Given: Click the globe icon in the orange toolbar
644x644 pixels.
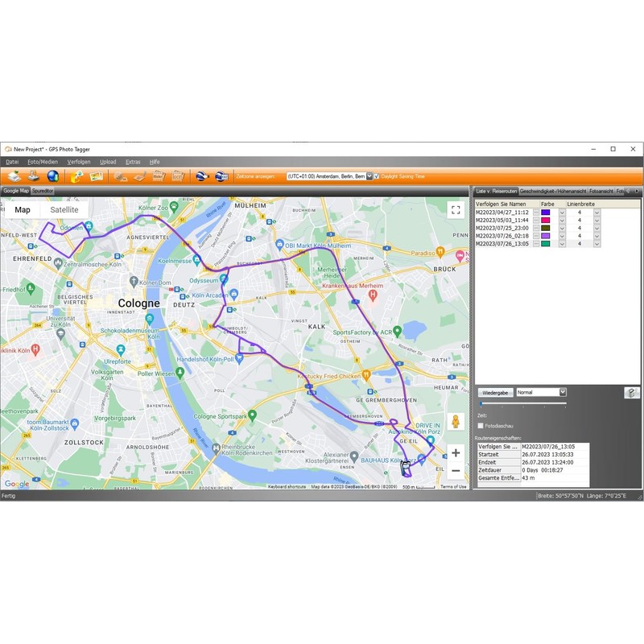Looking at the screenshot, I should 52,176.
